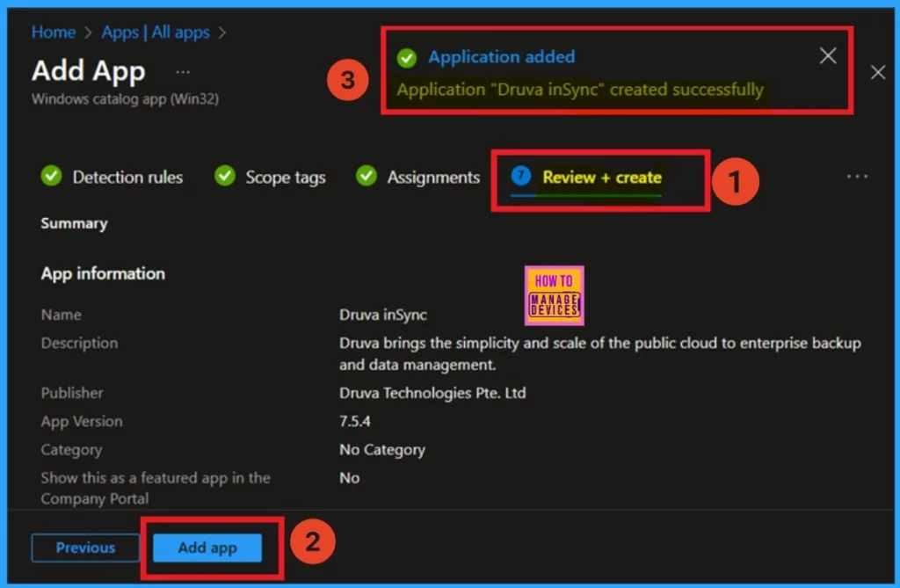Click the featured app No value
900x588 pixels.
click(350, 478)
